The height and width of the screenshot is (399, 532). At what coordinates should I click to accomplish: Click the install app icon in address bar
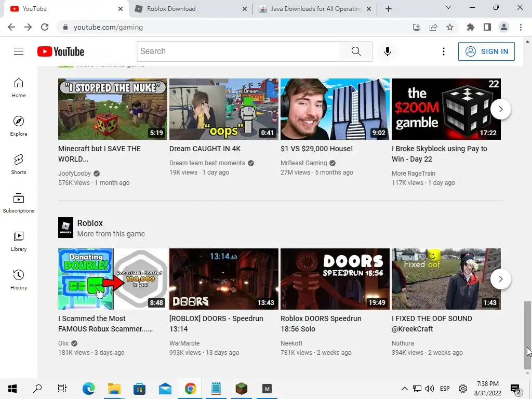(x=417, y=27)
